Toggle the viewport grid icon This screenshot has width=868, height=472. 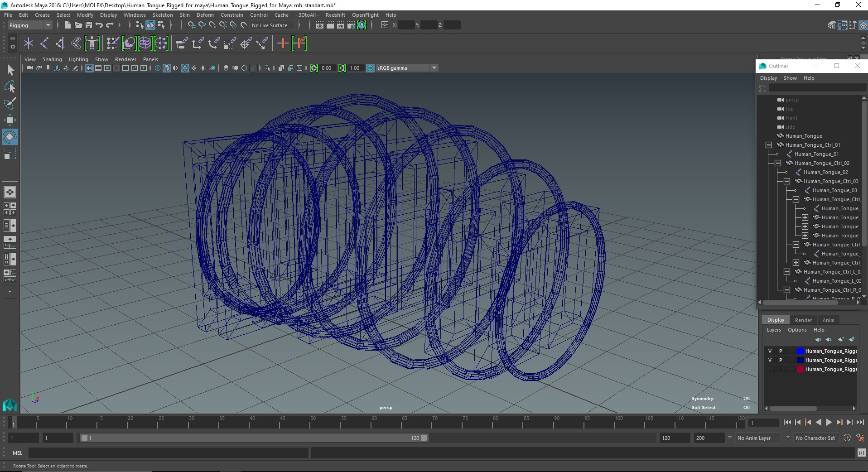pyautogui.click(x=89, y=68)
